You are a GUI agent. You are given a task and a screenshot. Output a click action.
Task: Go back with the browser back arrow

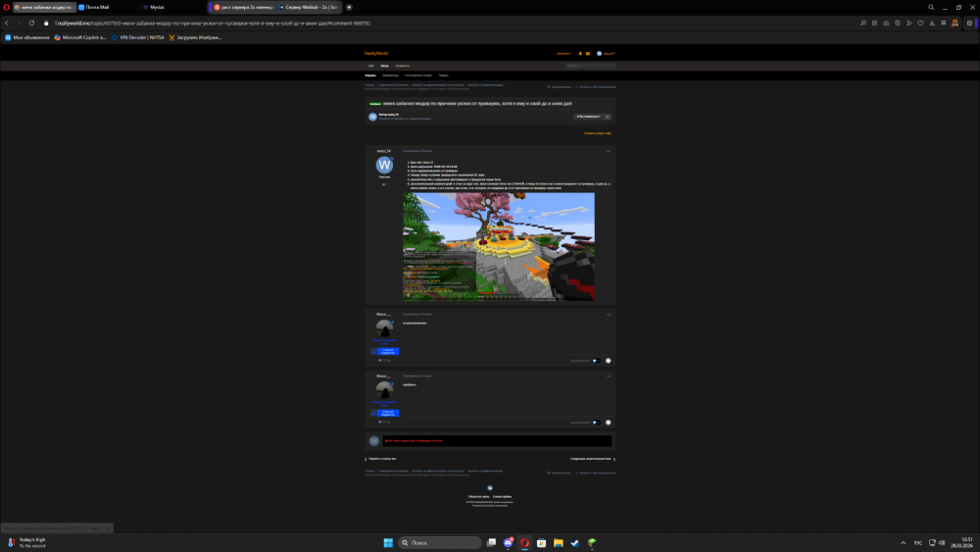click(x=7, y=24)
